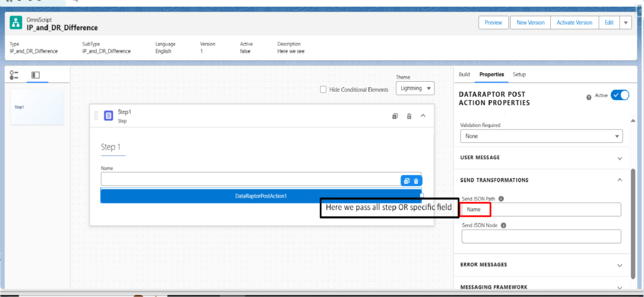
Task: Toggle the Active switch off
Action: pos(619,95)
